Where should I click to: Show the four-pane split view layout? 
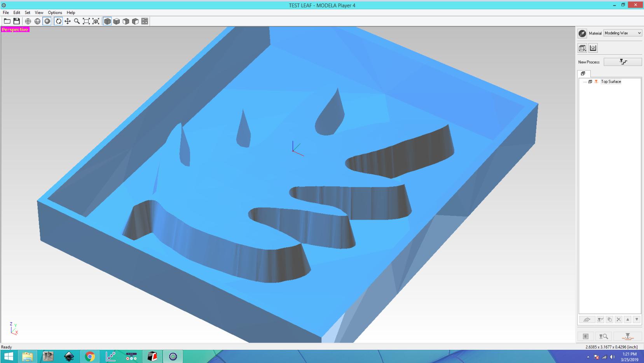tap(145, 21)
